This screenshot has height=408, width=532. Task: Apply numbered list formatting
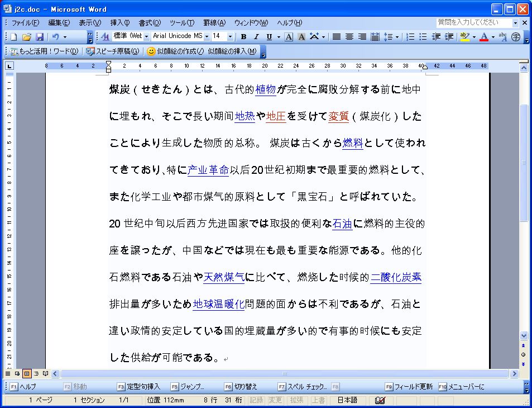click(410, 37)
